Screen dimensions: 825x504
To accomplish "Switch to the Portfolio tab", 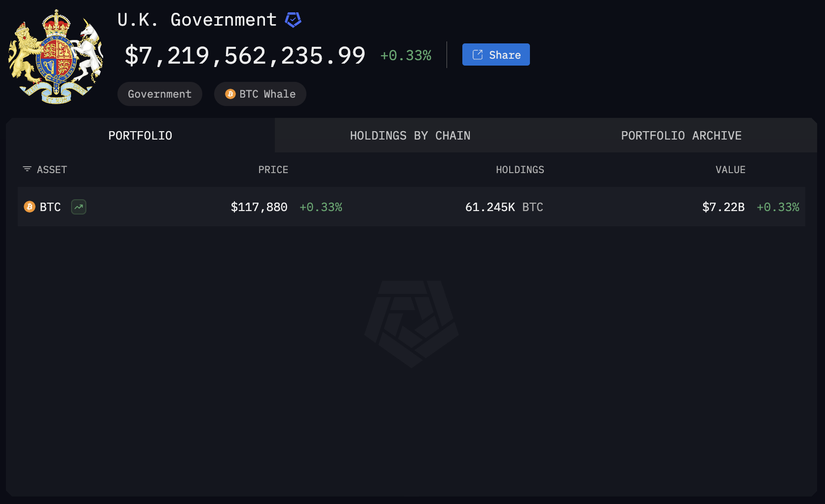I will tap(140, 136).
